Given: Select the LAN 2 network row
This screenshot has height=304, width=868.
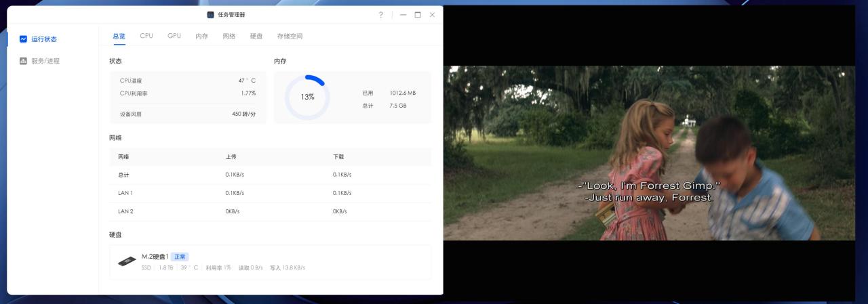Looking at the screenshot, I should [x=270, y=211].
